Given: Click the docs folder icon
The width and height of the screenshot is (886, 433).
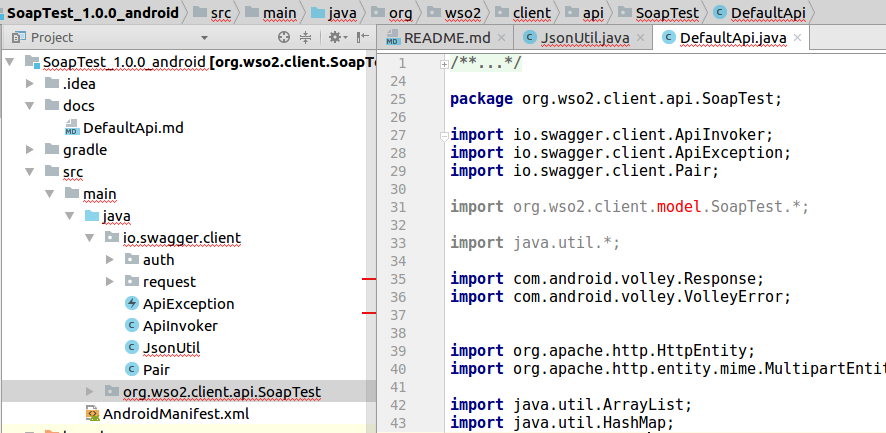Looking at the screenshot, I should point(52,105).
